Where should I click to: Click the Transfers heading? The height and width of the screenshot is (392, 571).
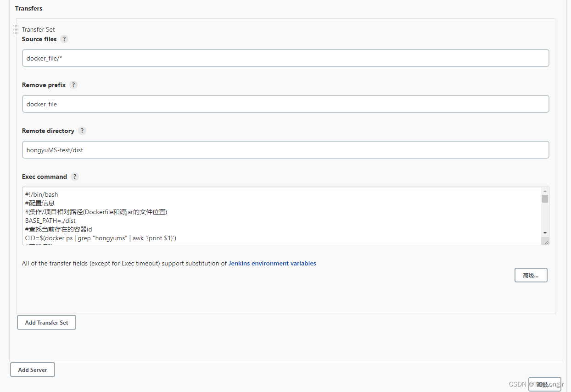28,8
